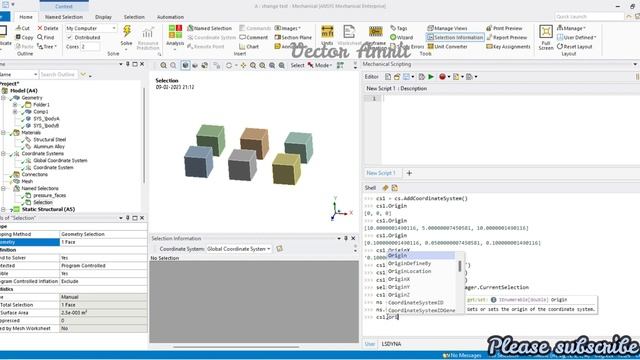Insert a Named Selection from the ribbon
Screen dimensions: 640x360
coord(209,28)
